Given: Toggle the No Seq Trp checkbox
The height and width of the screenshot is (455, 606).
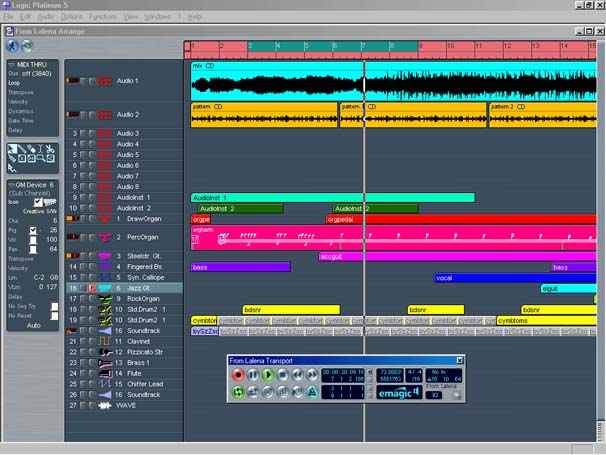Looking at the screenshot, I should pos(54,307).
